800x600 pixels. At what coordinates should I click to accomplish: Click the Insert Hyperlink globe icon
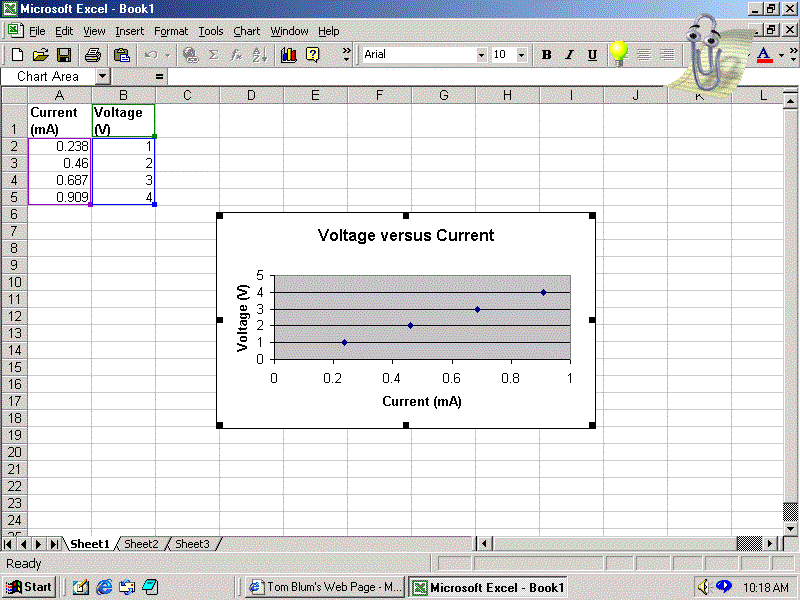[190, 55]
